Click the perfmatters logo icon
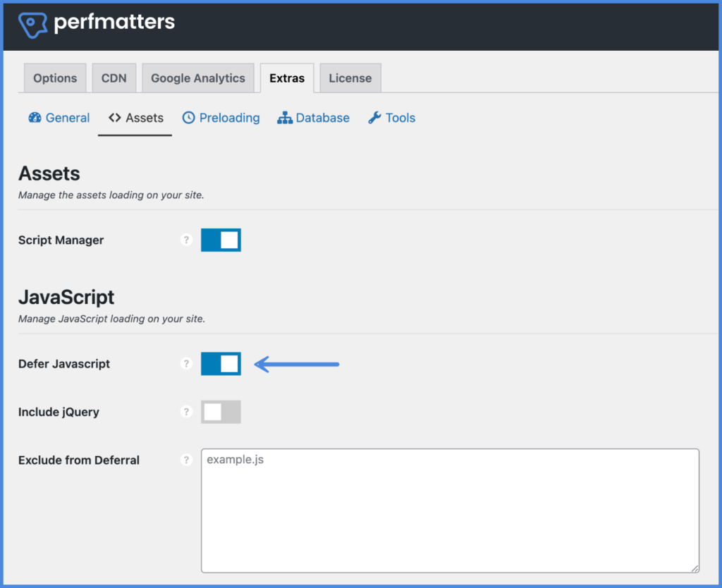Image resolution: width=722 pixels, height=588 pixels. (32, 25)
